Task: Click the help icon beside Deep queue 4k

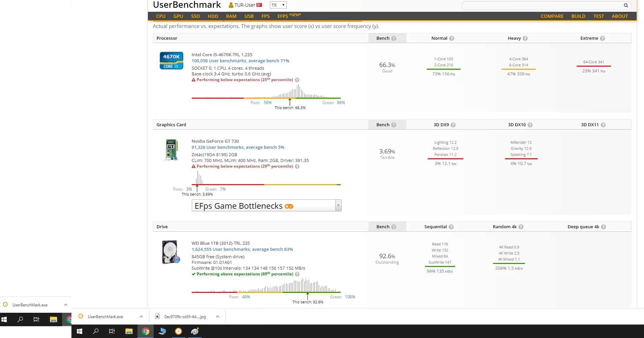Action: (604, 227)
